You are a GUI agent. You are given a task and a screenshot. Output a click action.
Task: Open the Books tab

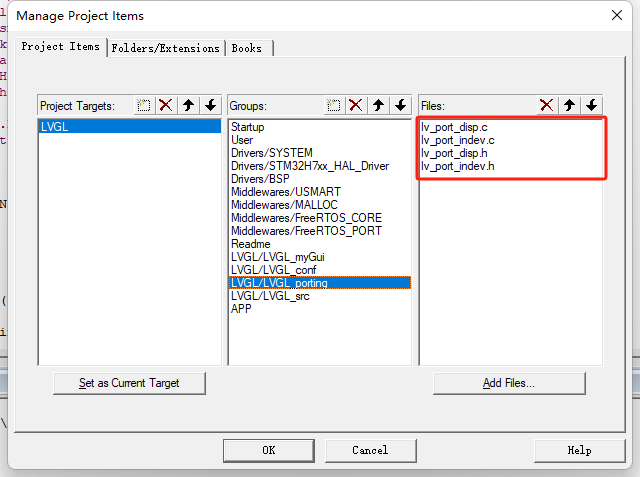[x=247, y=48]
